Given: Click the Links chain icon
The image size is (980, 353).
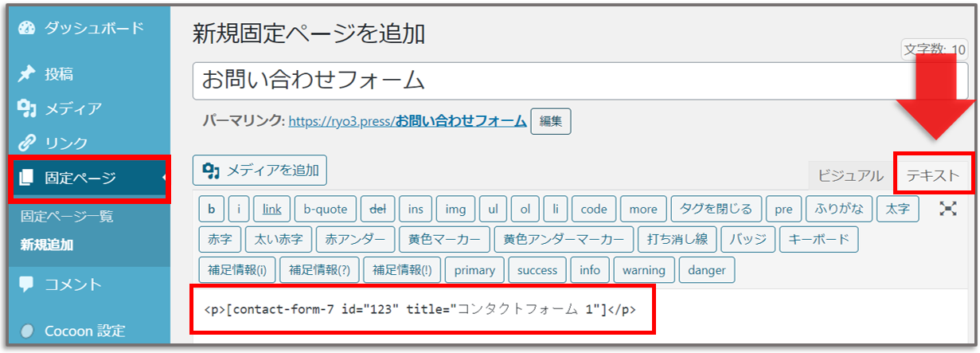Looking at the screenshot, I should (27, 143).
